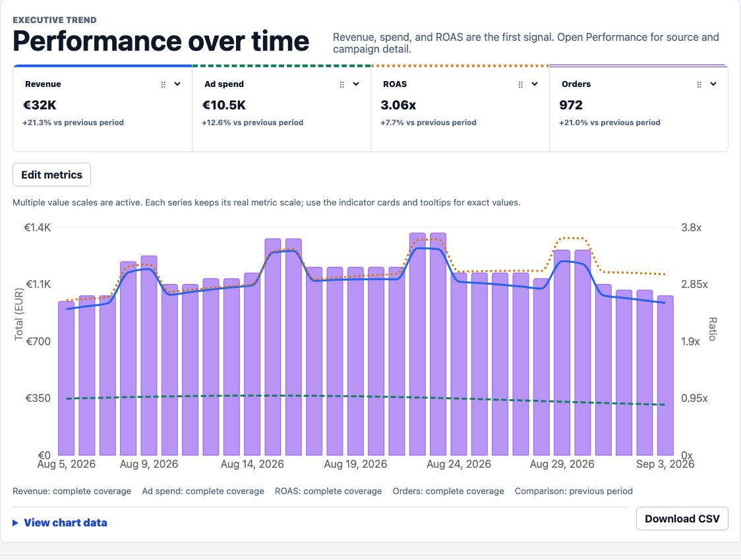The image size is (741, 560).
Task: Click the Aug 29, 2026 axis label
Action: [x=562, y=464]
